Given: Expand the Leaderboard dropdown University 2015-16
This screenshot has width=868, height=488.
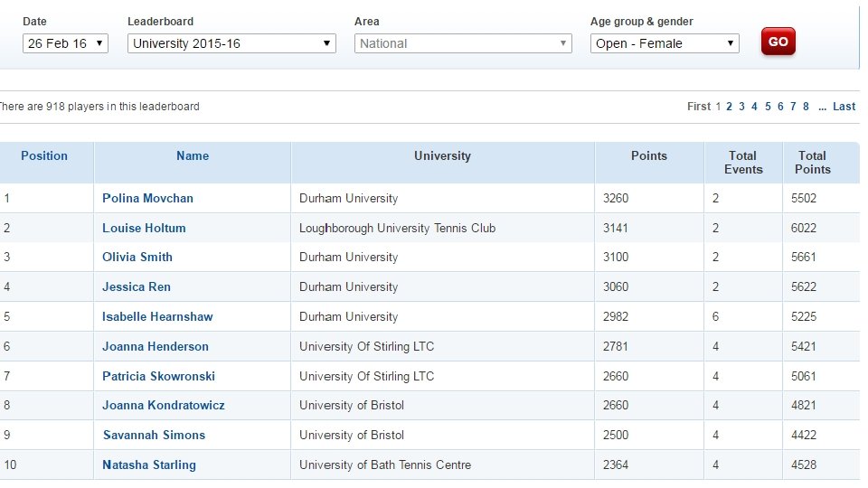Looking at the screenshot, I should point(231,43).
